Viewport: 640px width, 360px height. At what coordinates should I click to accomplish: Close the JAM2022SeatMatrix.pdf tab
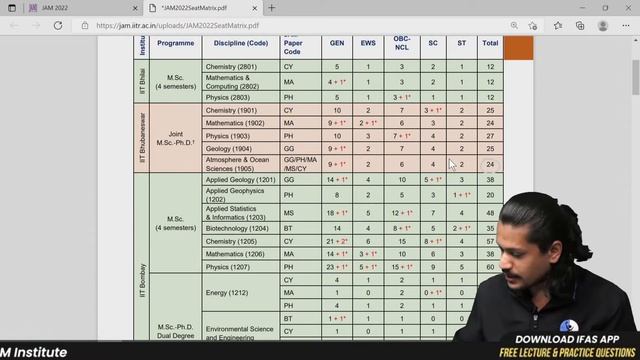pyautogui.click(x=255, y=8)
